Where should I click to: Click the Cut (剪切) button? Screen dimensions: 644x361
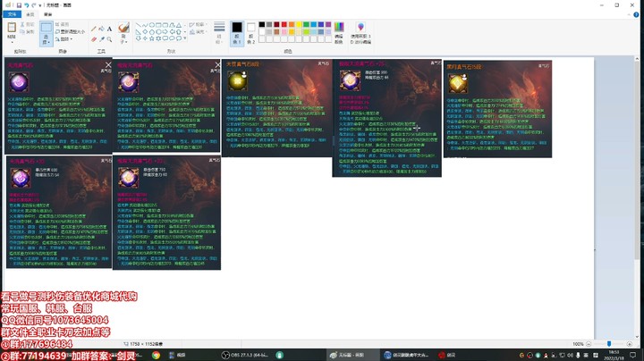click(27, 24)
